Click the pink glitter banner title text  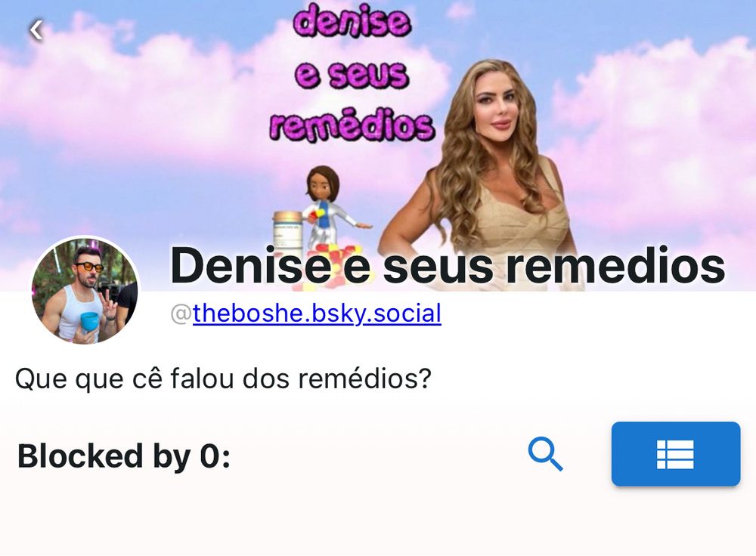[352, 73]
